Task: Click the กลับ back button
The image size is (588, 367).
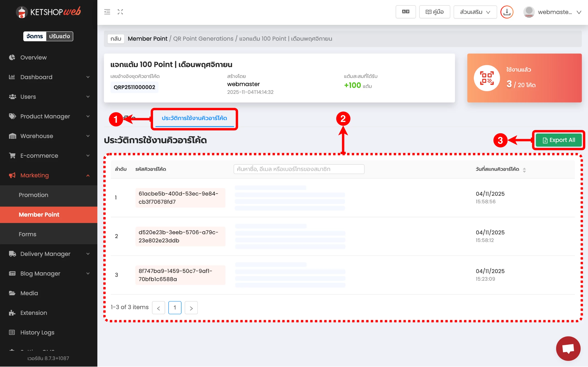Action: click(x=116, y=39)
